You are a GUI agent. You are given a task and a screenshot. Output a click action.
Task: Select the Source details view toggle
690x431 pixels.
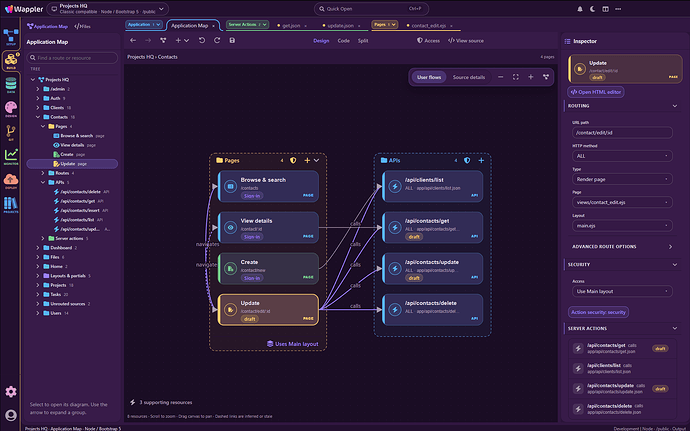469,77
